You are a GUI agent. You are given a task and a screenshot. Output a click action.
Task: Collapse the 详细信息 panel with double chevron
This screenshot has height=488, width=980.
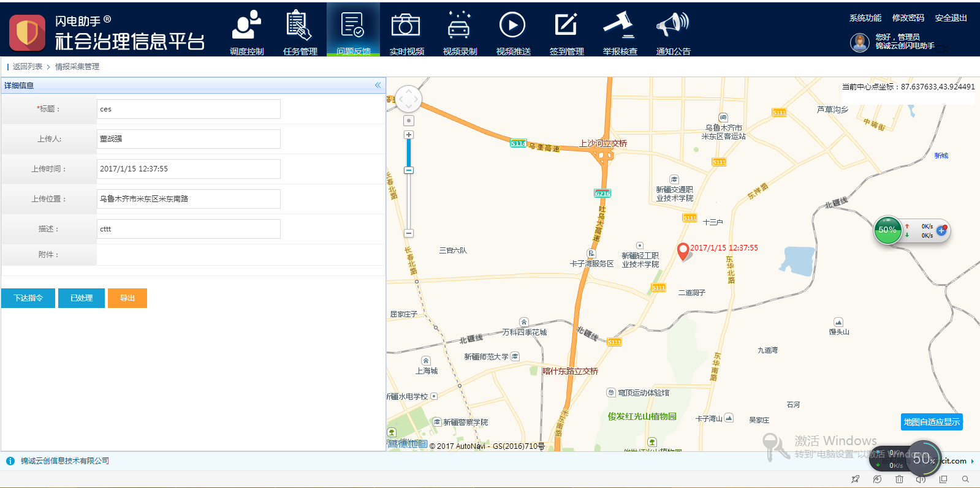(x=378, y=86)
